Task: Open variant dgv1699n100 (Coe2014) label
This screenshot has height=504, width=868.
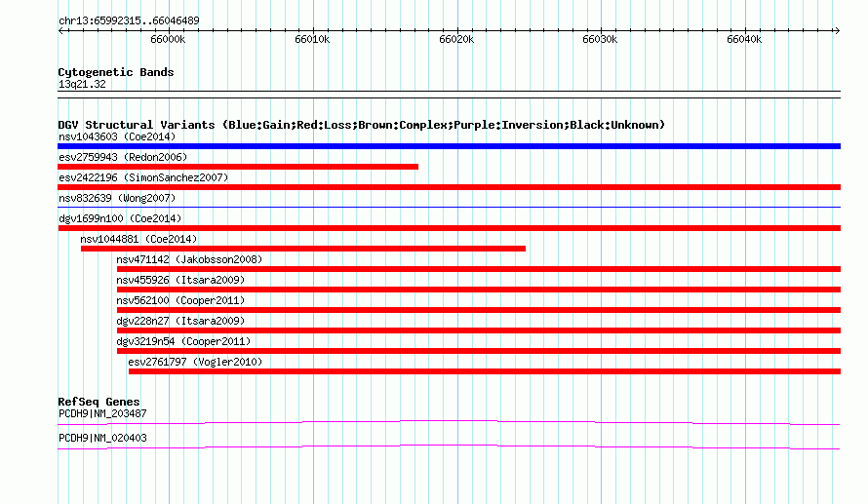Action: pos(120,218)
